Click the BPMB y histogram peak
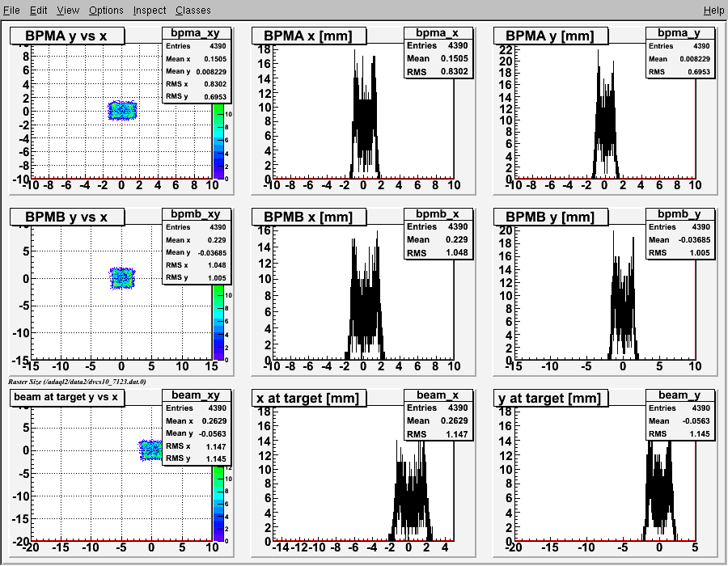This screenshot has height=566, width=728. coord(613,234)
